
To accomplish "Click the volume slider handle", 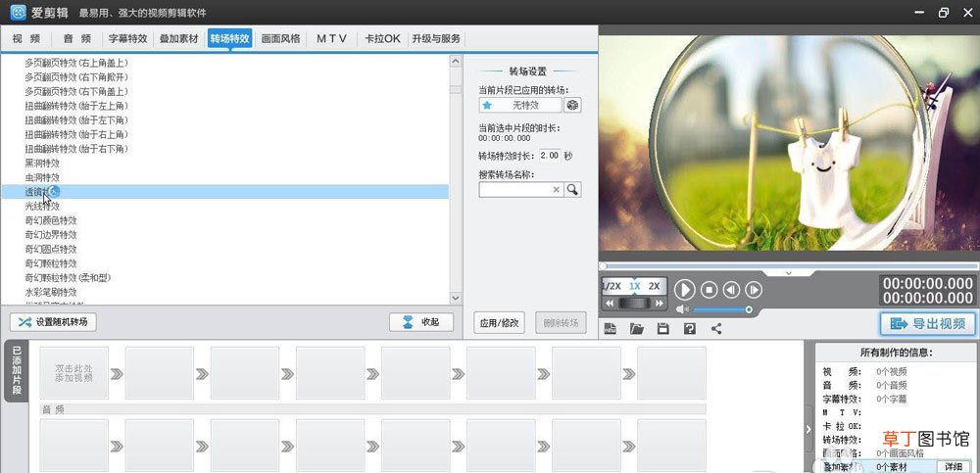I will [748, 309].
